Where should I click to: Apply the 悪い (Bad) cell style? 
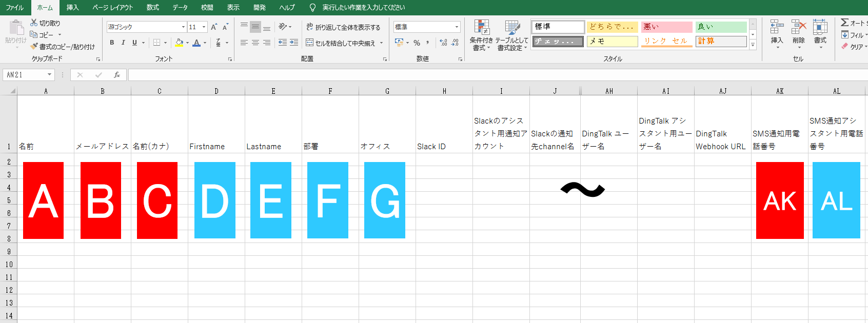666,27
